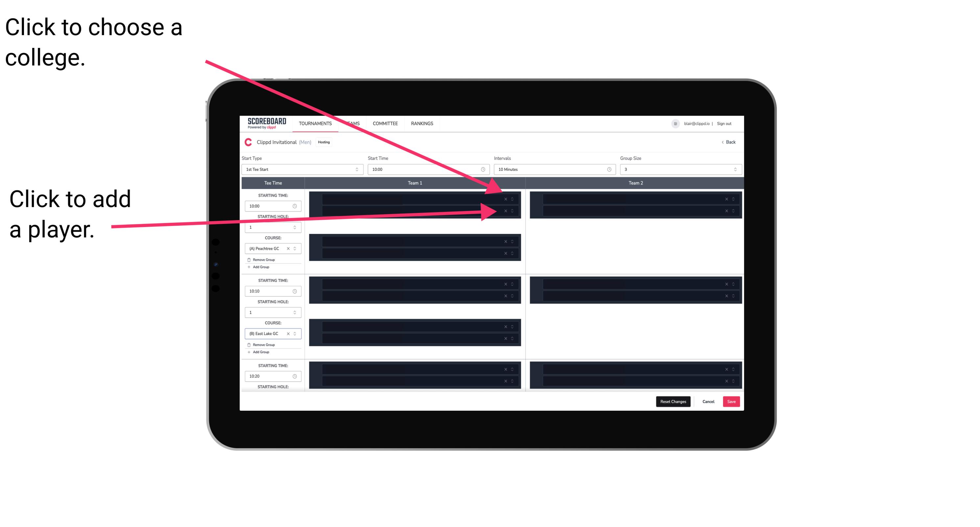The image size is (980, 527).
Task: Select the RANKINGS tab
Action: [x=423, y=124]
